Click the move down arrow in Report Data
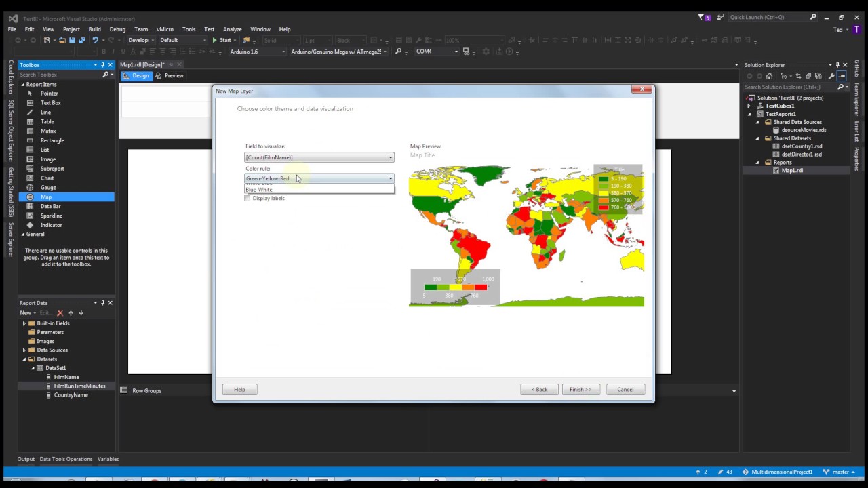Viewport: 868px width, 488px height. pyautogui.click(x=81, y=313)
